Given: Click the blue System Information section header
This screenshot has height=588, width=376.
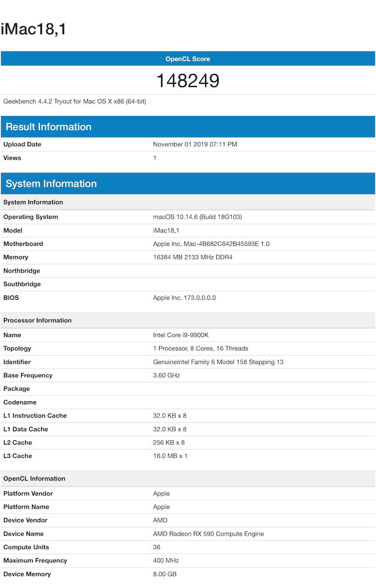Looking at the screenshot, I should click(187, 184).
